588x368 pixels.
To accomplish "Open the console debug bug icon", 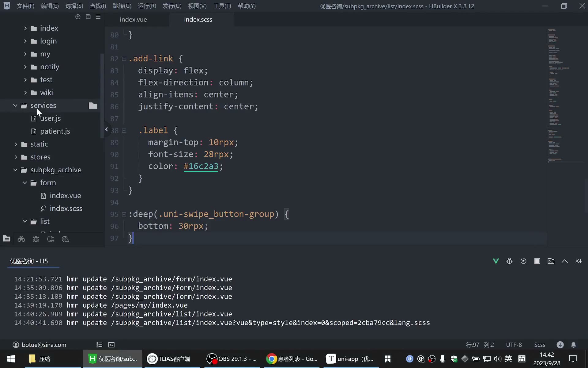I will (x=510, y=261).
